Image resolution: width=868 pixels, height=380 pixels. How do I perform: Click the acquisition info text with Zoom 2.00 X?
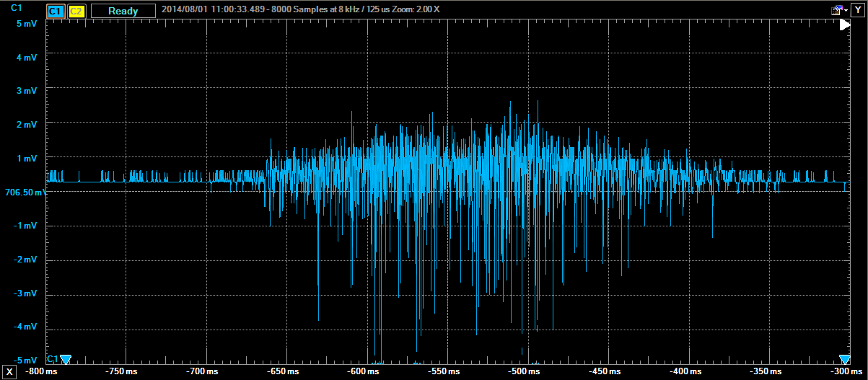[301, 11]
